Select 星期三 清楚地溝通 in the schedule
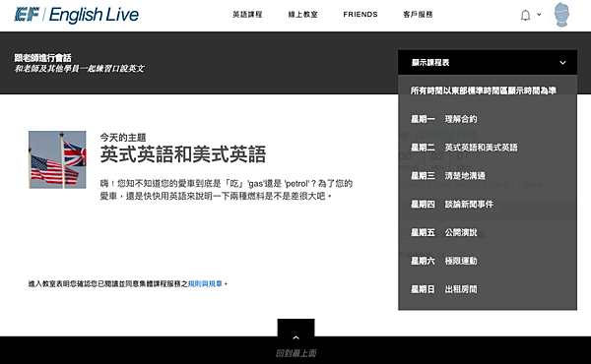Image resolution: width=591 pixels, height=364 pixels. pos(448,176)
